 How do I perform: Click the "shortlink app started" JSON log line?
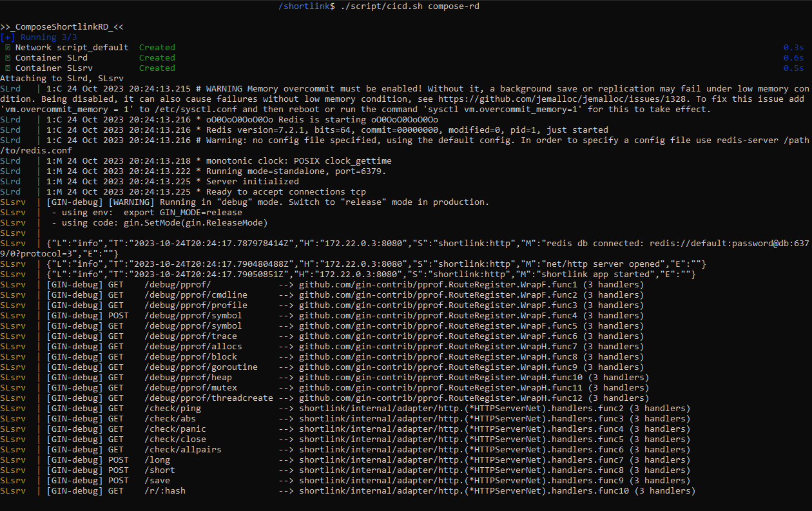348,275
